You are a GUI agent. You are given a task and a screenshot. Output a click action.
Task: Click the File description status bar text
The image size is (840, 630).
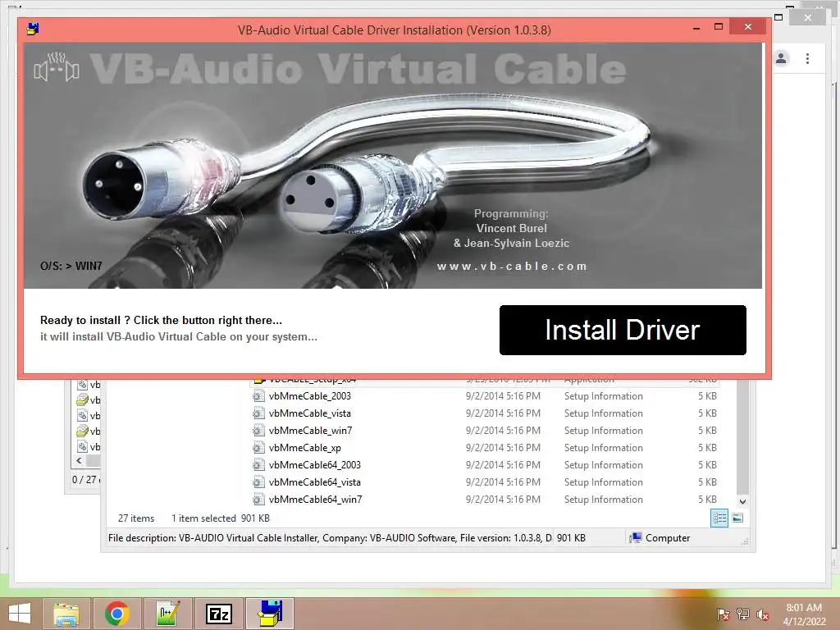coord(330,538)
